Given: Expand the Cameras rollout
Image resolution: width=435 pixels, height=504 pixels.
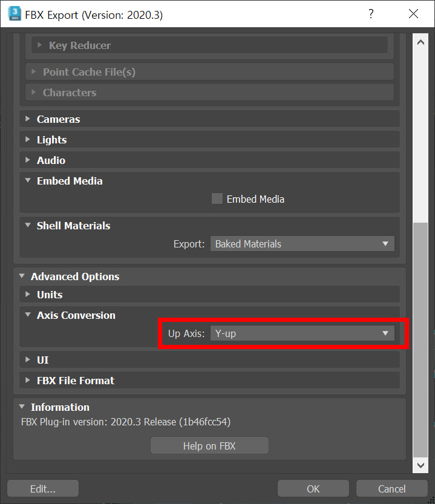Looking at the screenshot, I should pos(209,119).
